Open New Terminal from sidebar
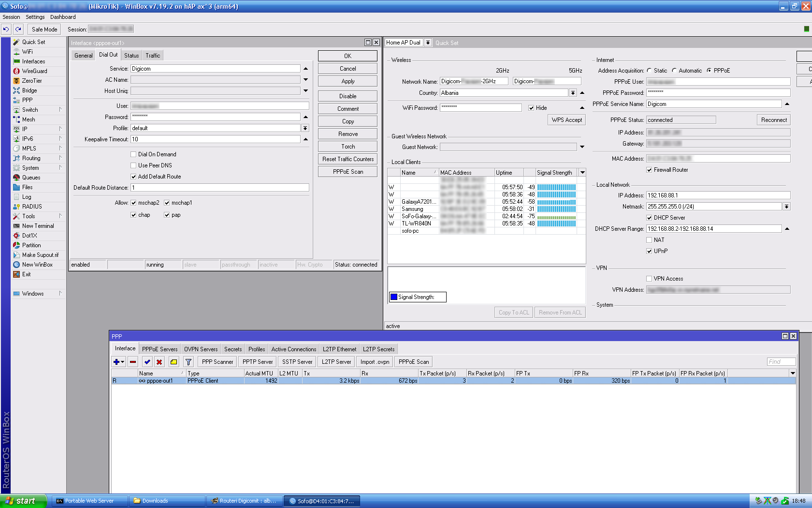The width and height of the screenshot is (812, 508). [38, 226]
